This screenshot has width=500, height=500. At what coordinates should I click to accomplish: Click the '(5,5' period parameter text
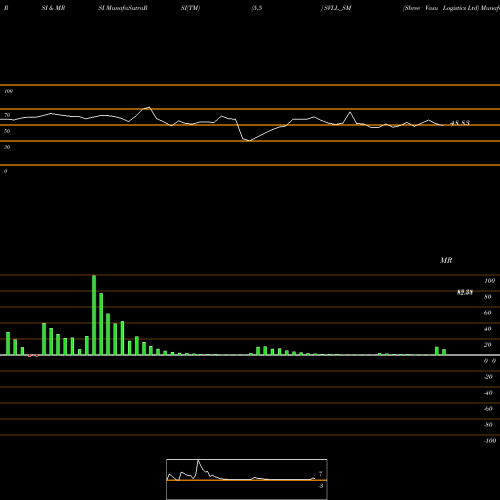tap(257, 8)
